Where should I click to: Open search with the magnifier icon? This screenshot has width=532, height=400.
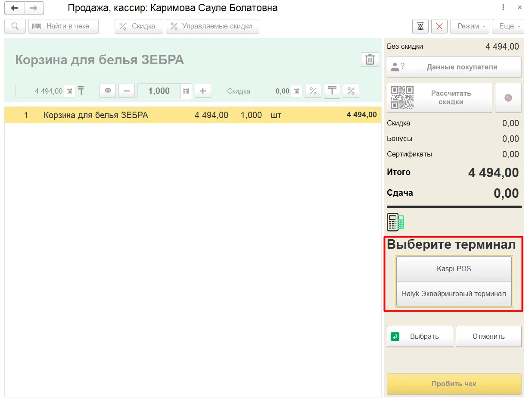pos(15,26)
